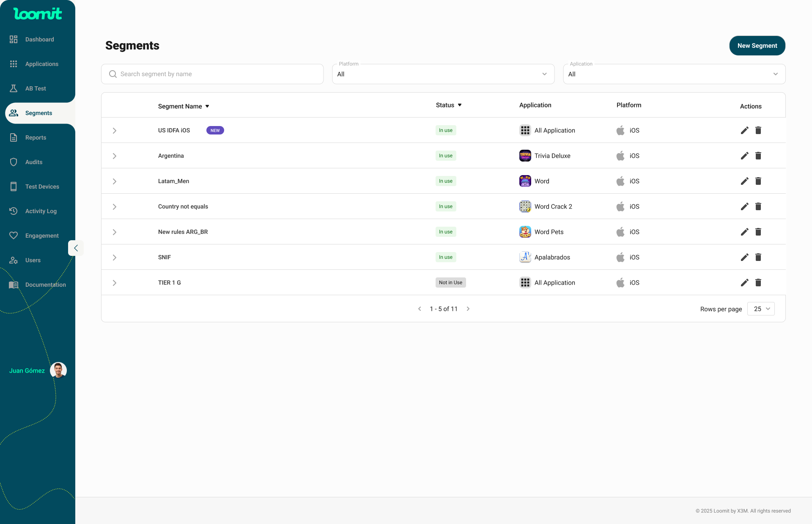Screen dimensions: 812x524
Task: Collapse the sidebar with arrow button
Action: click(x=76, y=248)
